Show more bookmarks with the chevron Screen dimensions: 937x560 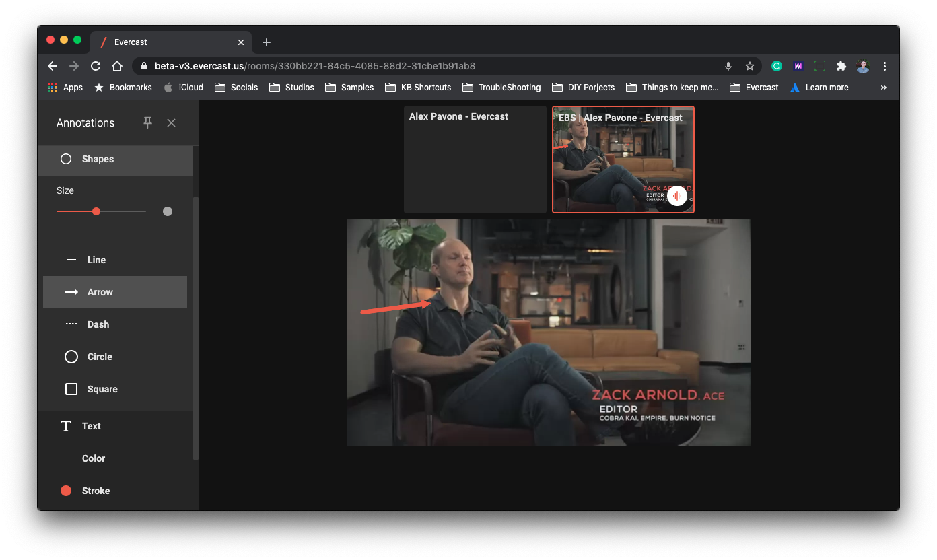[884, 87]
